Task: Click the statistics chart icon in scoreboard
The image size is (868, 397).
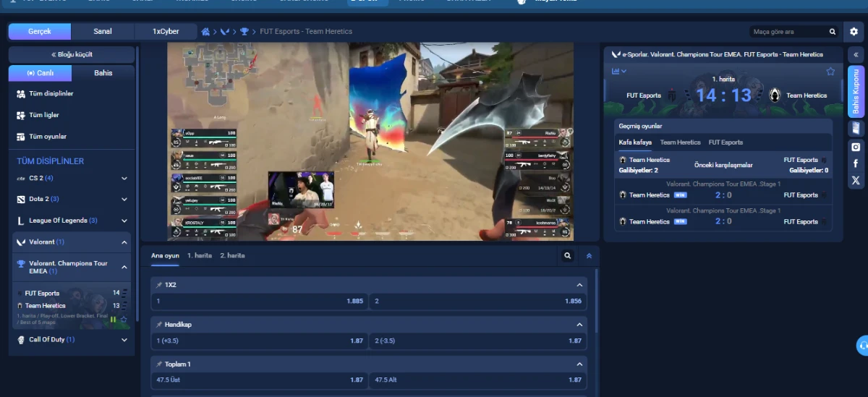Action: click(619, 71)
